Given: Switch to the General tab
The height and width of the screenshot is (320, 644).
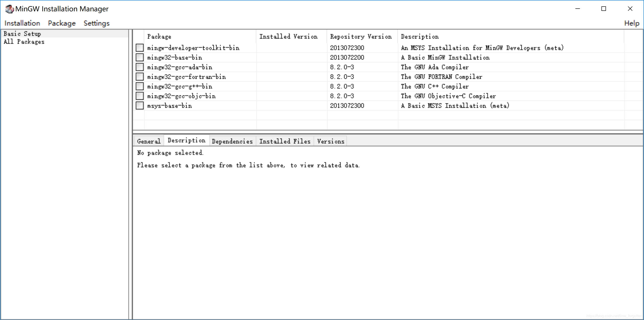Looking at the screenshot, I should [x=149, y=141].
